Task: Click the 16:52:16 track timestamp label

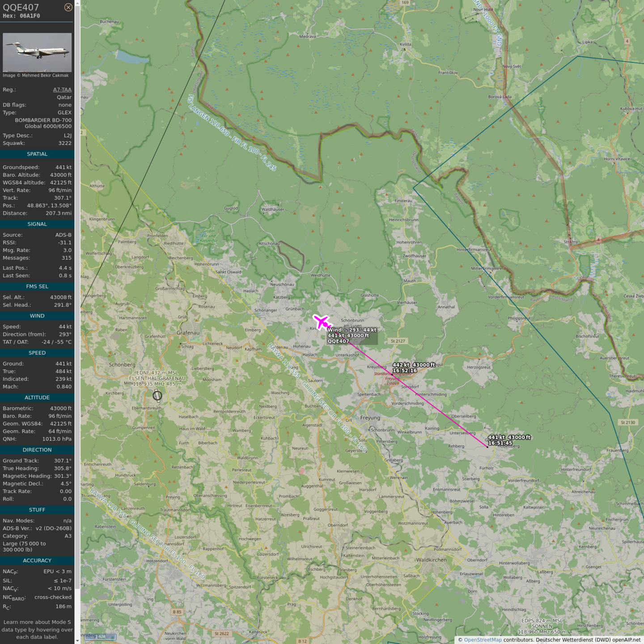Action: [405, 371]
